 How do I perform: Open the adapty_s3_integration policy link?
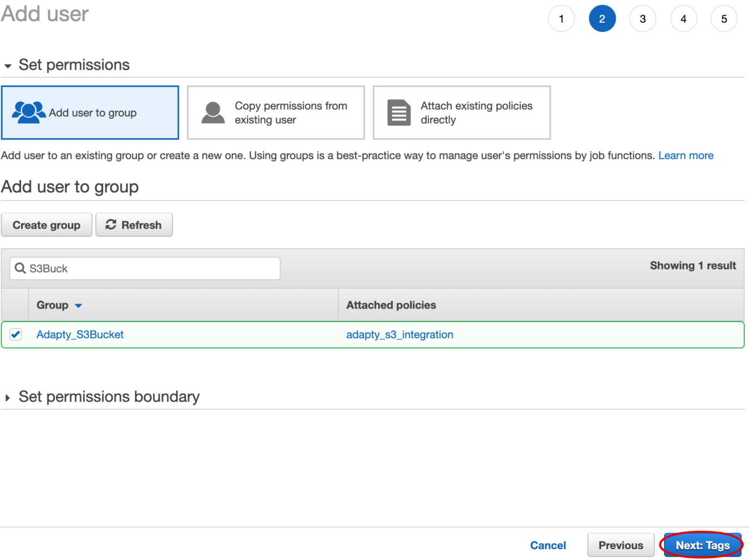pos(399,335)
